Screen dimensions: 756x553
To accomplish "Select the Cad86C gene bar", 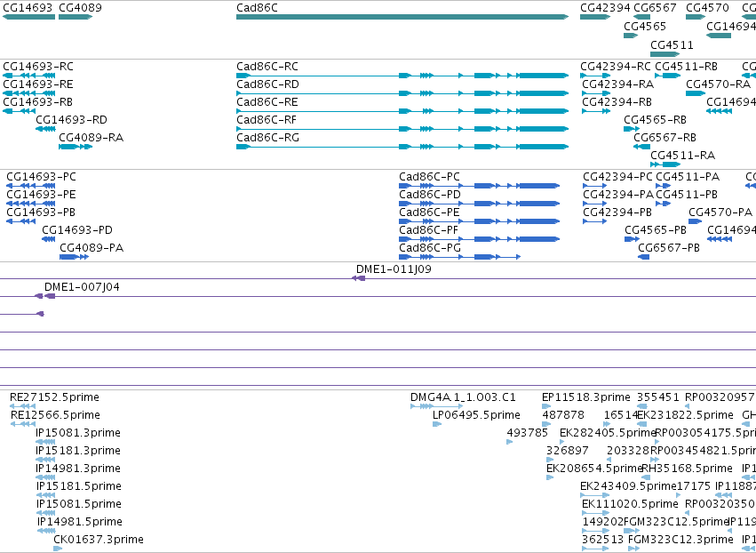I will pyautogui.click(x=402, y=17).
